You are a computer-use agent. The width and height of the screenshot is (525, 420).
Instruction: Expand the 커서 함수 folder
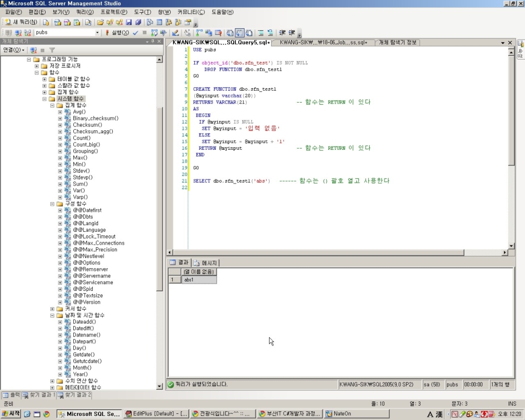click(x=52, y=309)
